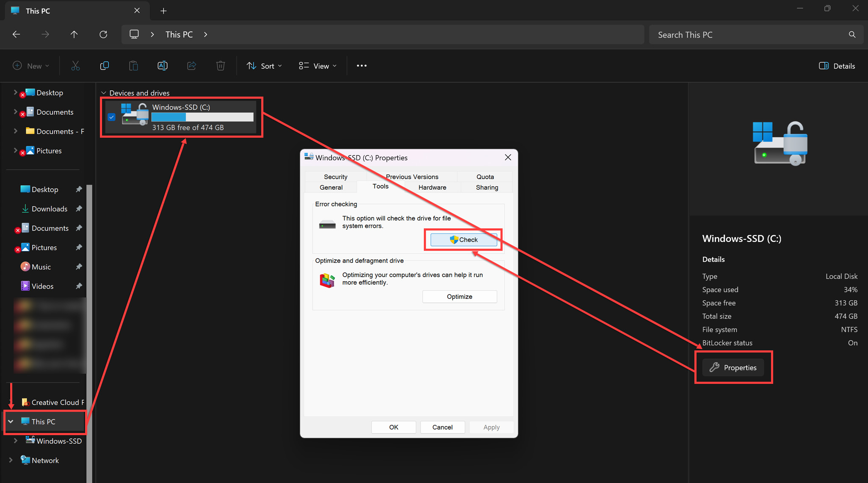The image size is (868, 483).
Task: Click the Refresh icon in navigation bar
Action: click(103, 34)
